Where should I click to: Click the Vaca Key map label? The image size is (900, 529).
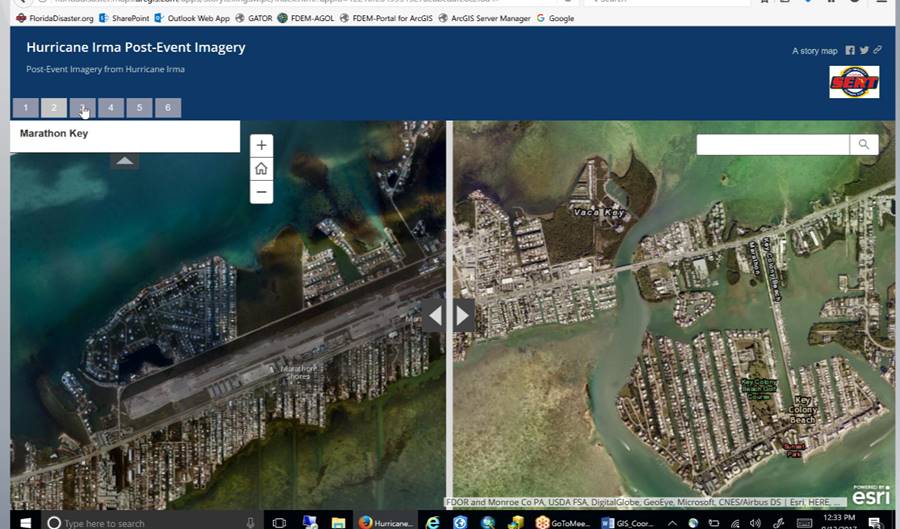tap(599, 212)
